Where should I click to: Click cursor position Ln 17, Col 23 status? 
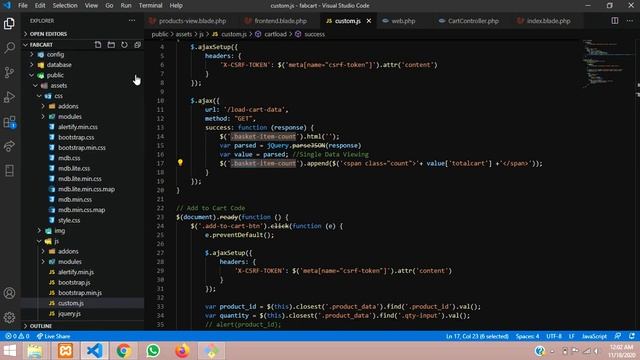(477, 336)
